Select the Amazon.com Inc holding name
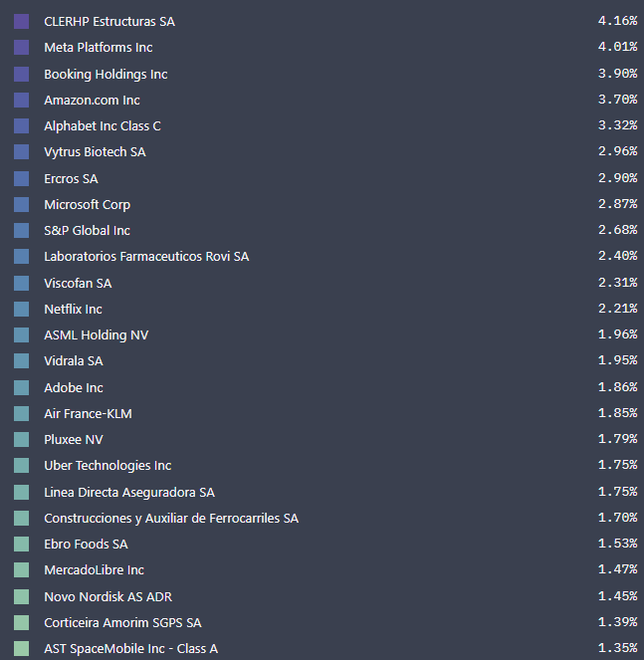 tap(93, 101)
